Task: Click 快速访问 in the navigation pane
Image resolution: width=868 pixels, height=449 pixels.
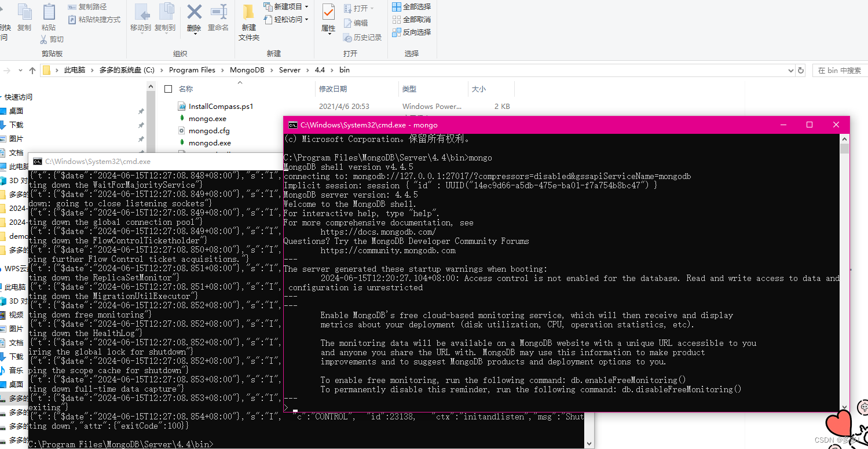Action: click(x=19, y=97)
